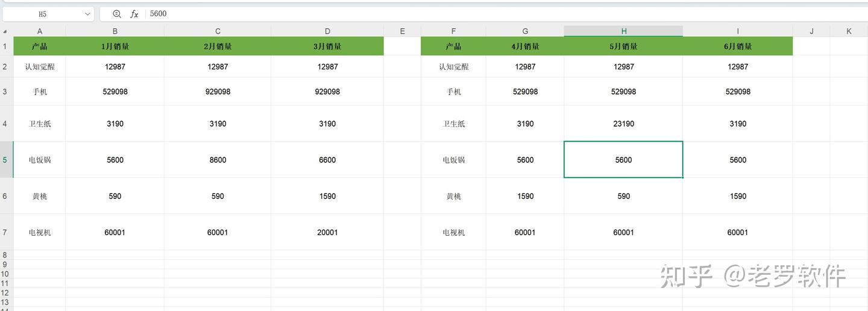Select cell 电视机 in column F
The width and height of the screenshot is (868, 311).
[x=453, y=232]
